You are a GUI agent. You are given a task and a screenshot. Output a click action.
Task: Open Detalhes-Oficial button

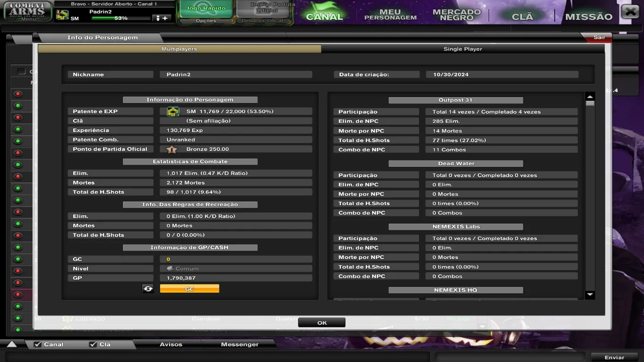pos(263,21)
